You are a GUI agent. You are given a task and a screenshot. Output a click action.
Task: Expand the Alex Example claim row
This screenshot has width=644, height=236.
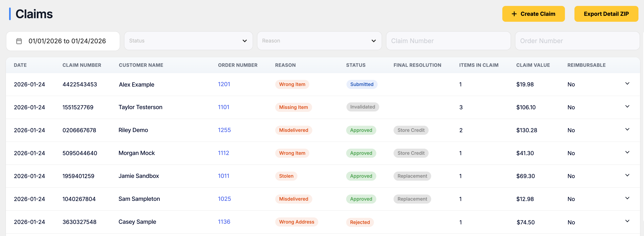coord(627,84)
